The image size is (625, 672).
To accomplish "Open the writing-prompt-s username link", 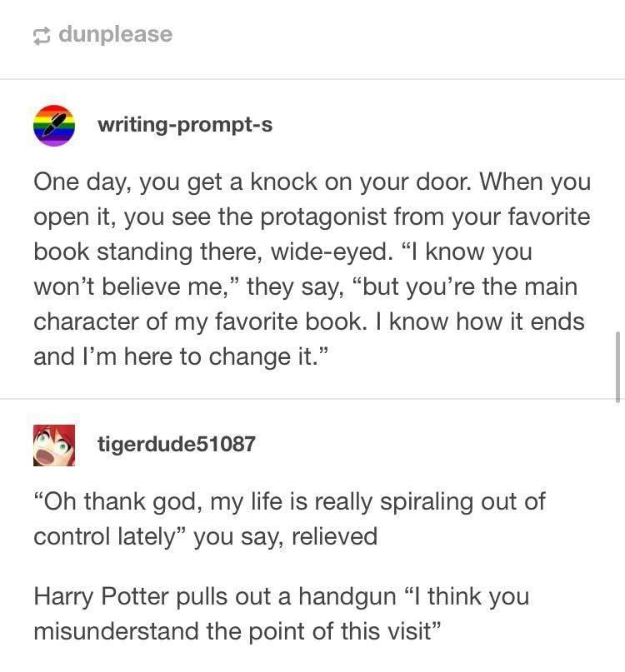I will [x=185, y=125].
